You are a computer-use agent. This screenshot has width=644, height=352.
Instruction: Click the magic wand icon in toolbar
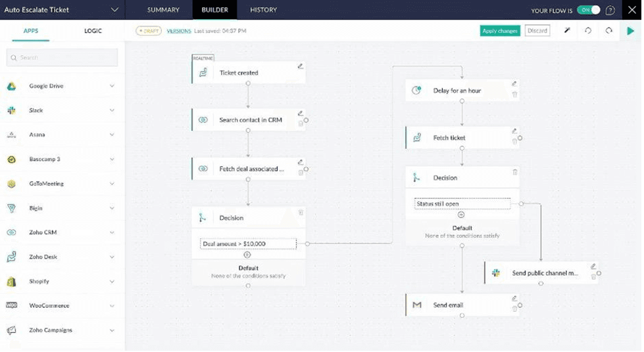pyautogui.click(x=568, y=31)
